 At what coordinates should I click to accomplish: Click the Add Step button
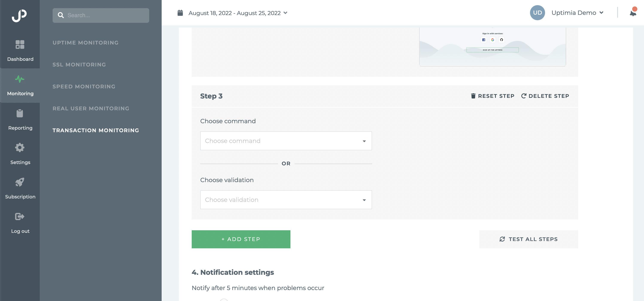click(241, 239)
